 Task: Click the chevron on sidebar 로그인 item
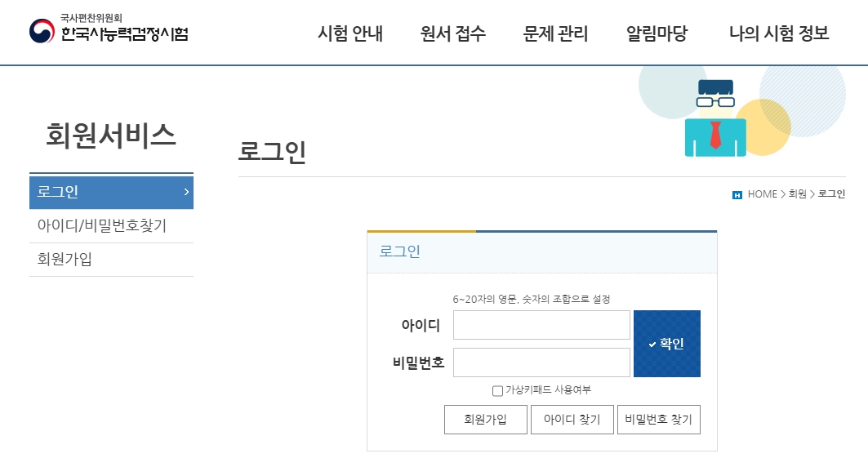click(186, 192)
